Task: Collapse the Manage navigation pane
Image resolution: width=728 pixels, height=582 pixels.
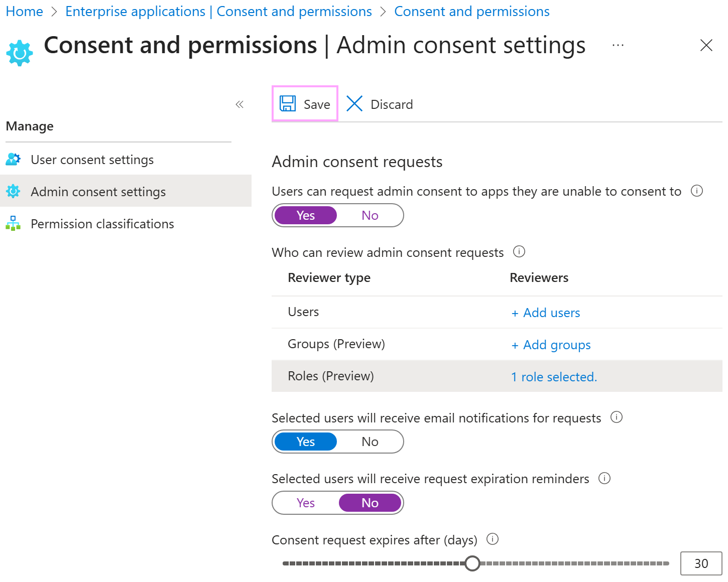Action: point(239,103)
